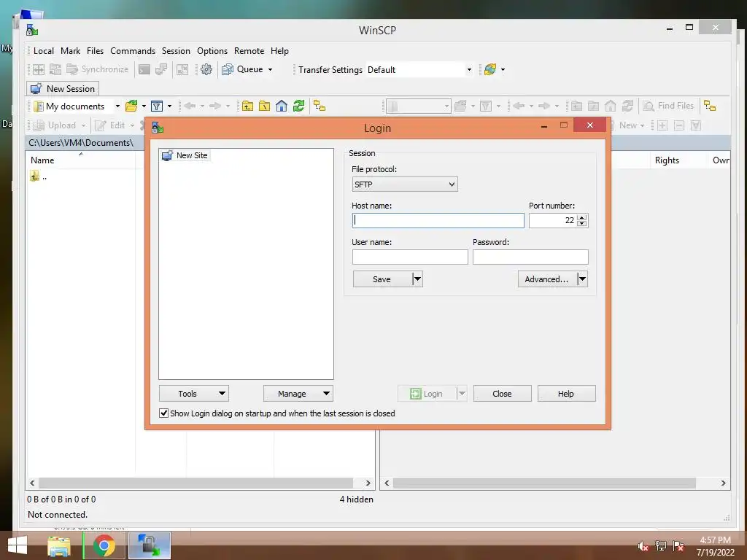Click the Find Files button

[668, 106]
